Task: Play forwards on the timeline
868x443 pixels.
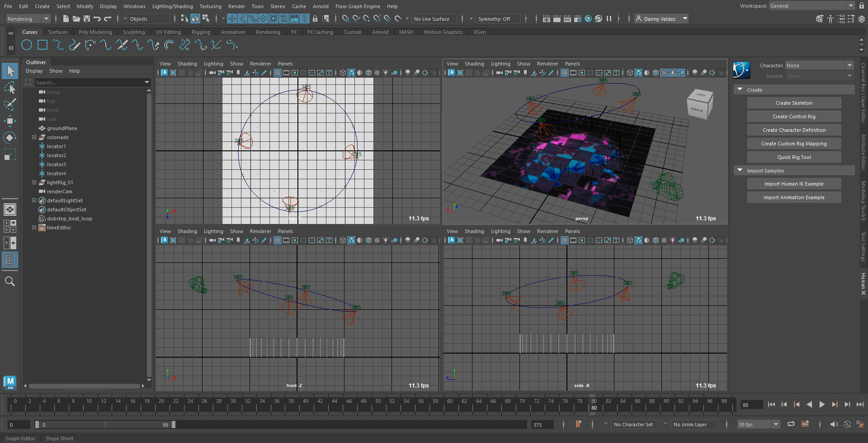Action: click(822, 405)
